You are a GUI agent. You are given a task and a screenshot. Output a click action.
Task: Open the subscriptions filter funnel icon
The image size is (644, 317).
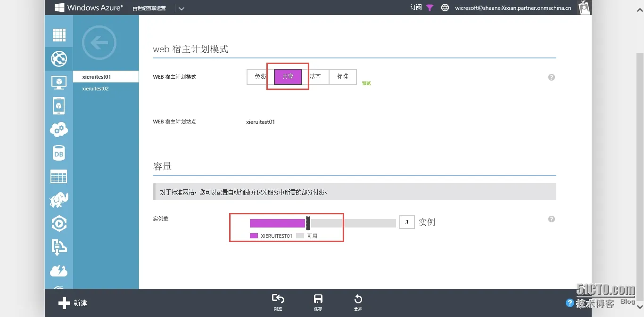click(429, 8)
